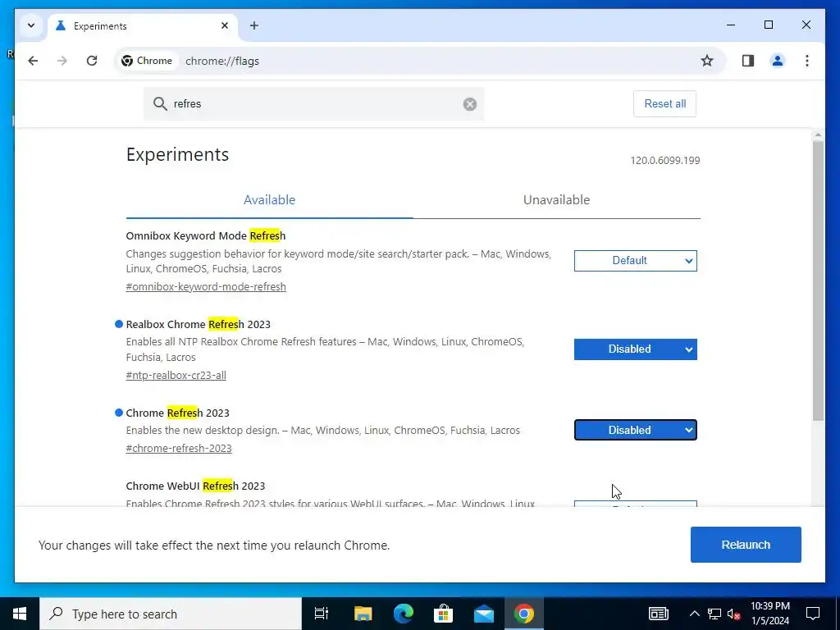Image resolution: width=840 pixels, height=630 pixels.
Task: Click the taskbar clock showing 10:39 PM
Action: 769,614
